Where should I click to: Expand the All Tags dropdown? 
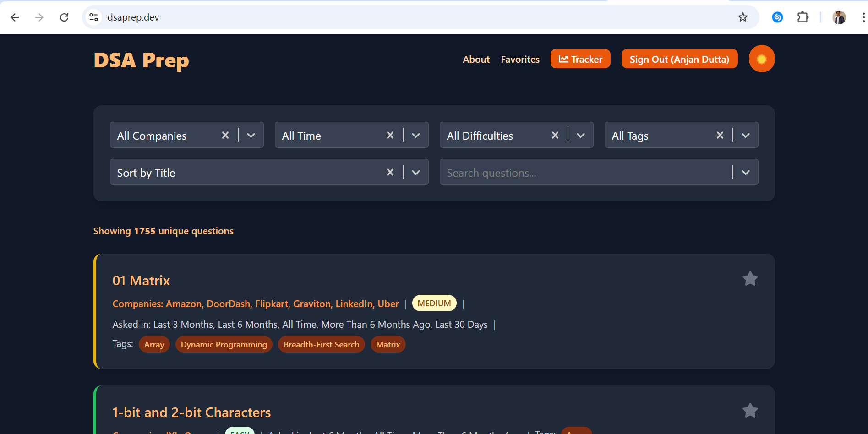(x=745, y=135)
